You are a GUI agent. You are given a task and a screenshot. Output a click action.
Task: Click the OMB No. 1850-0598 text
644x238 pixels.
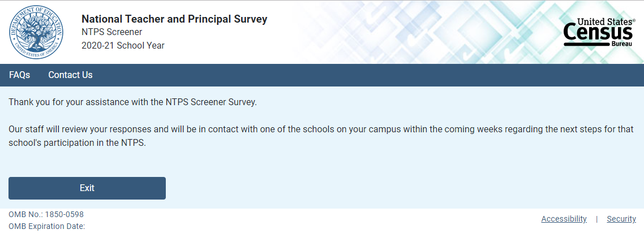tap(46, 214)
